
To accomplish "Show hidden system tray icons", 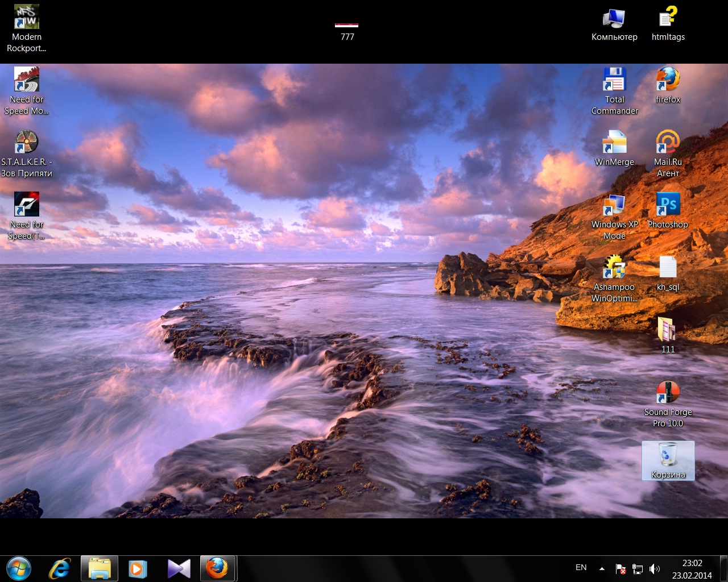I will tap(602, 568).
